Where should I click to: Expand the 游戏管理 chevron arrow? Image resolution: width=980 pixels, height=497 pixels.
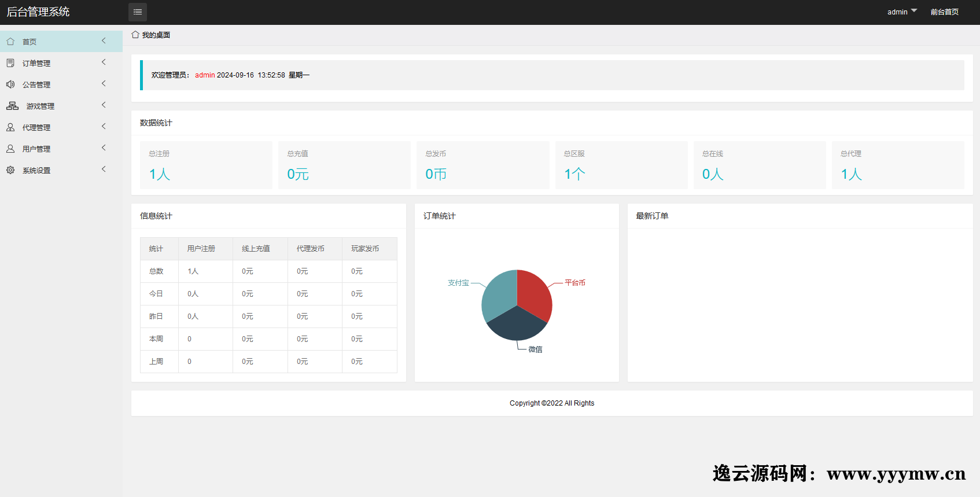104,105
